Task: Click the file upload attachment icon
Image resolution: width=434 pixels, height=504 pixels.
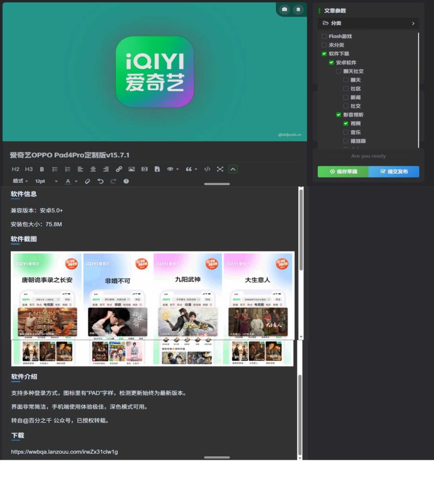Action: click(x=157, y=169)
